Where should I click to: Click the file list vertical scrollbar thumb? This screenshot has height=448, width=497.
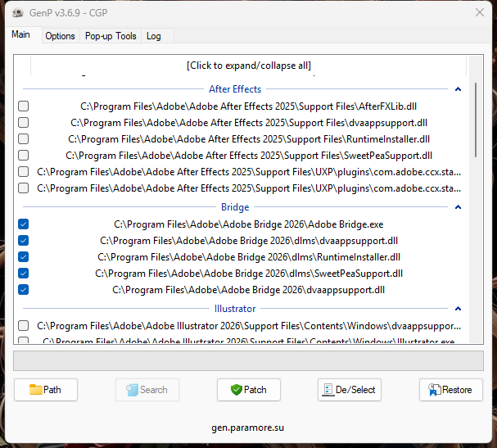click(476, 120)
